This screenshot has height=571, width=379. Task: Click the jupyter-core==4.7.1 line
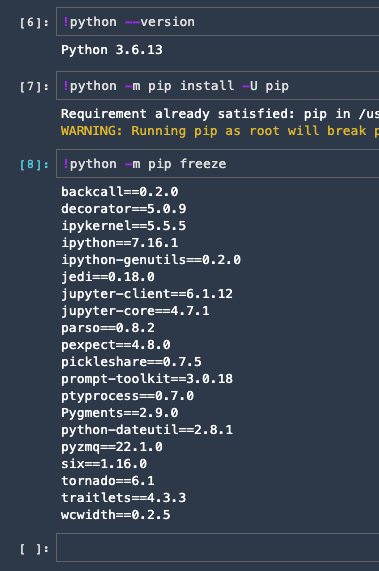[135, 311]
